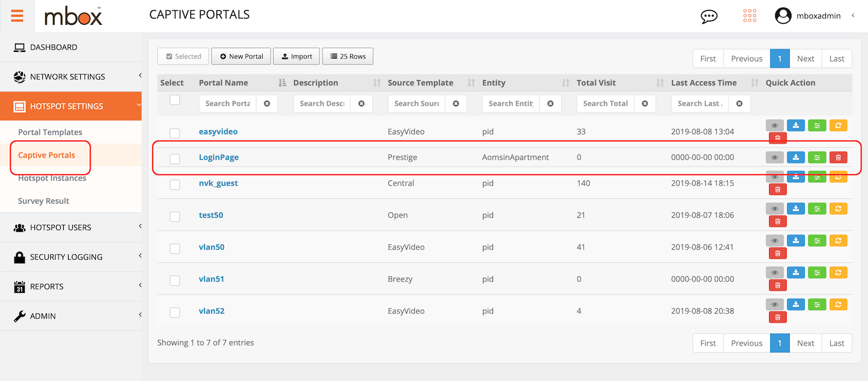This screenshot has height=381, width=868.
Task: Click orange refresh icon for vlan50
Action: tap(838, 241)
